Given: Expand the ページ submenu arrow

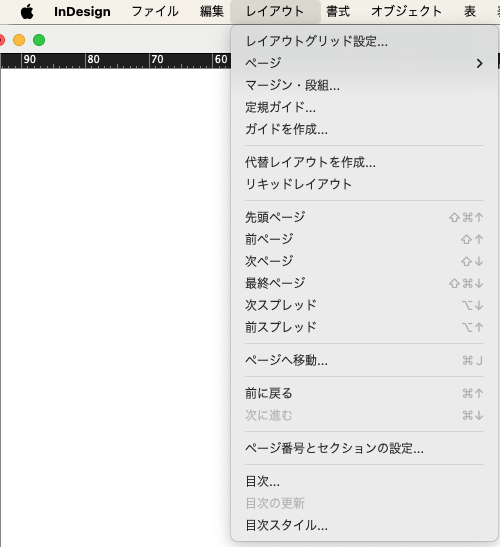Looking at the screenshot, I should coord(480,63).
